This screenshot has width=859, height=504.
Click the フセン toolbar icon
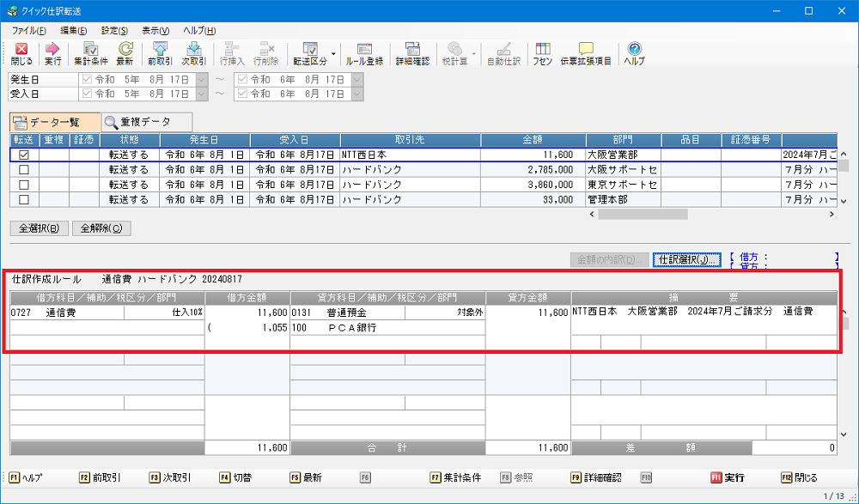coord(542,54)
